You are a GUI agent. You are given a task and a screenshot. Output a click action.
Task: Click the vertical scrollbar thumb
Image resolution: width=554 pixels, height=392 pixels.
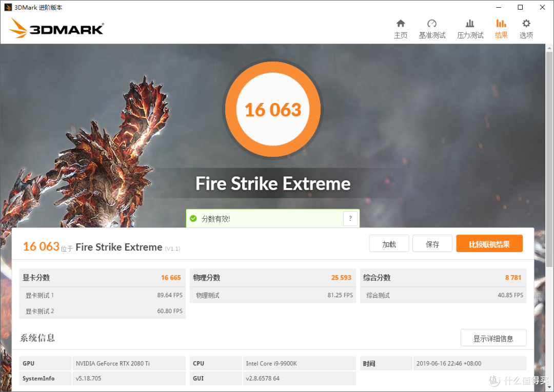pyautogui.click(x=549, y=159)
